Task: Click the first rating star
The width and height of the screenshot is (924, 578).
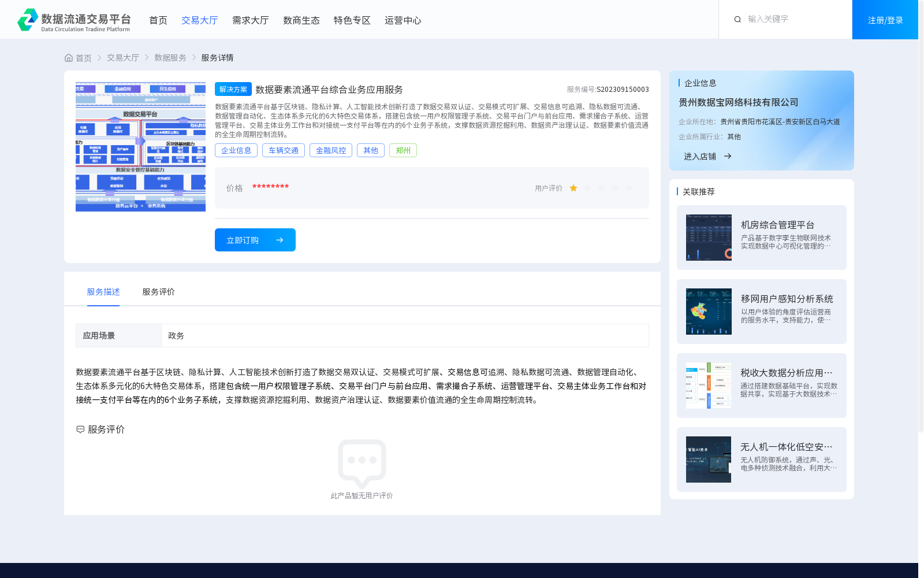Action: pos(573,188)
